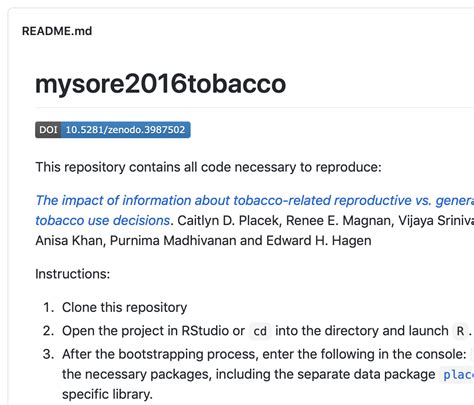This screenshot has width=474, height=405.
Task: Click author name Renee E. Magnan
Action: tap(338, 220)
